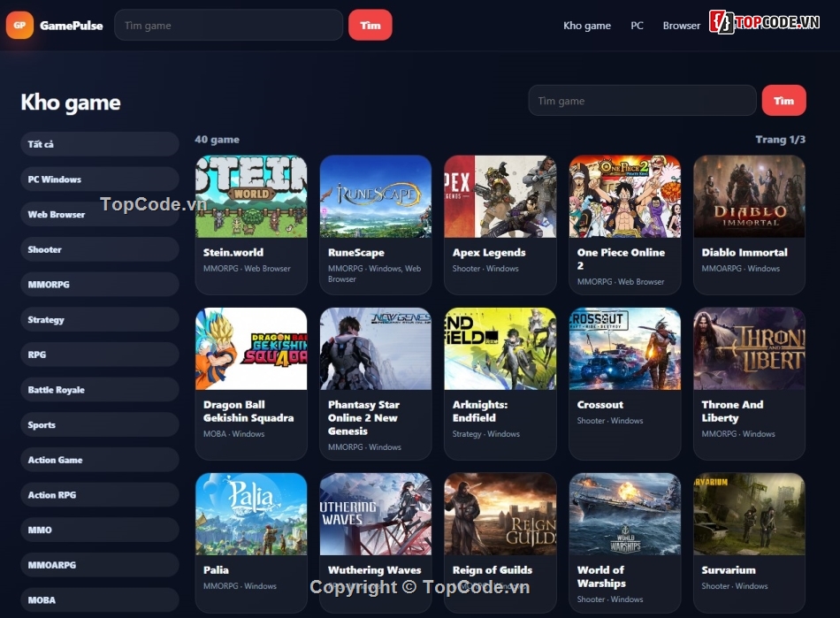Choose the MMO filter pill
840x618 pixels.
tap(100, 530)
